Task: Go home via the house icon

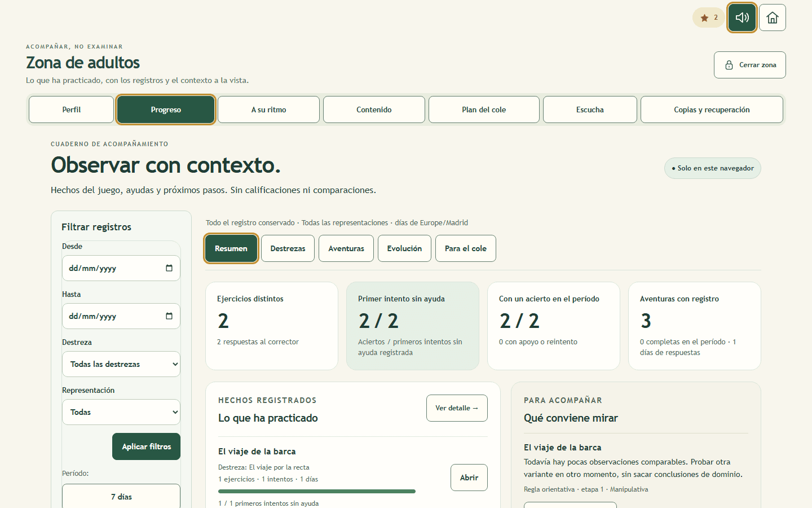Action: point(773,17)
